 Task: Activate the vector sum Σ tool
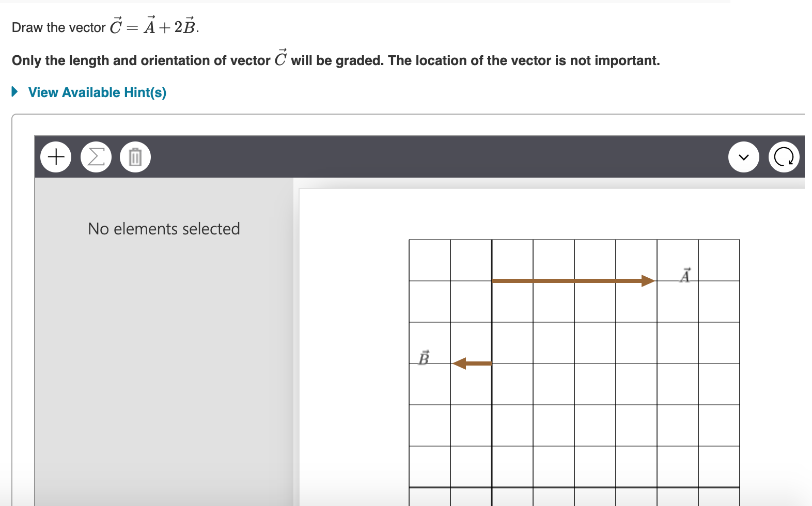pos(95,156)
